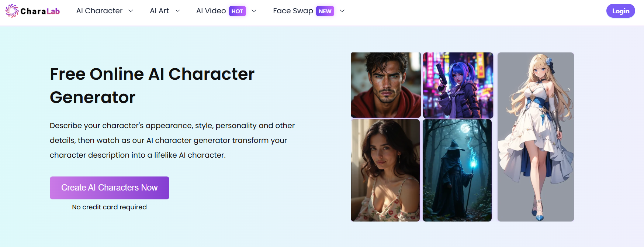Select the wizard in moonlit forest image
644x247 pixels.
click(457, 170)
